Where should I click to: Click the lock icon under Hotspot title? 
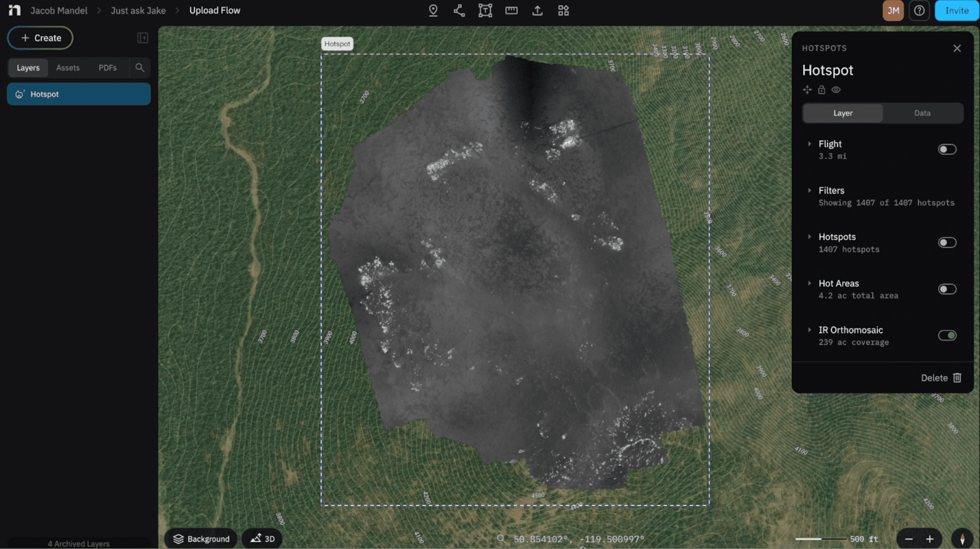[821, 89]
